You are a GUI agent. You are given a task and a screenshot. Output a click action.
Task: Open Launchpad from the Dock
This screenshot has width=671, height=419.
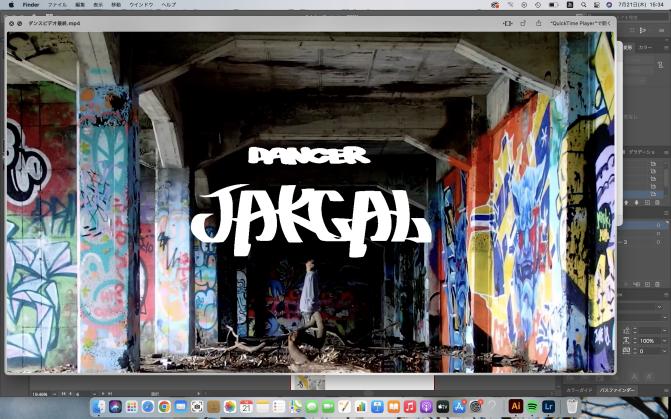click(132, 406)
